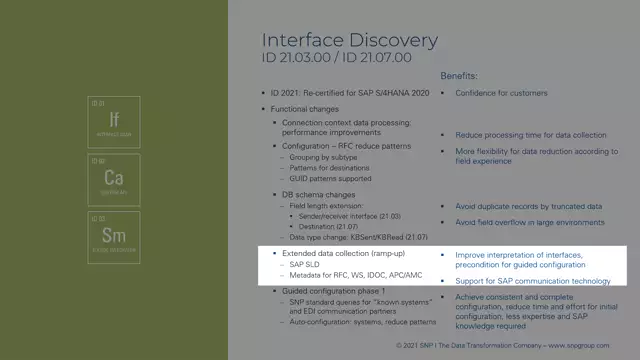Image resolution: width=640 pixels, height=360 pixels.
Task: Click 'Destination (21.07)' line
Action: coord(328,227)
